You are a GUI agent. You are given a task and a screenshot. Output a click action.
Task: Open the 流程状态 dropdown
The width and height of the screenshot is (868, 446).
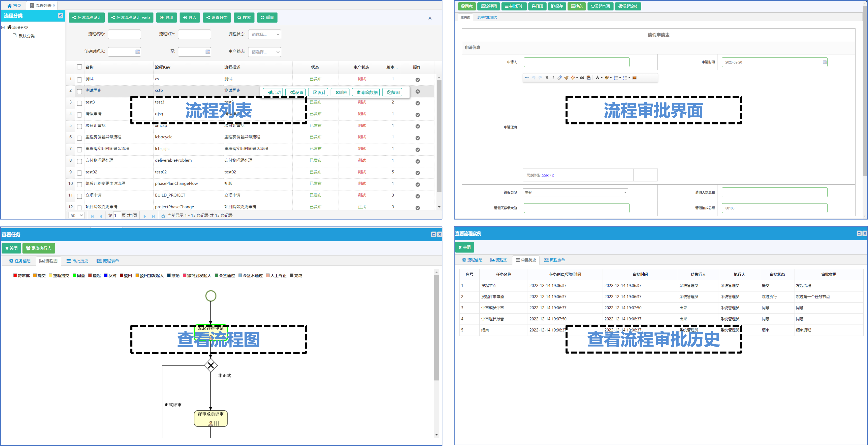click(264, 34)
